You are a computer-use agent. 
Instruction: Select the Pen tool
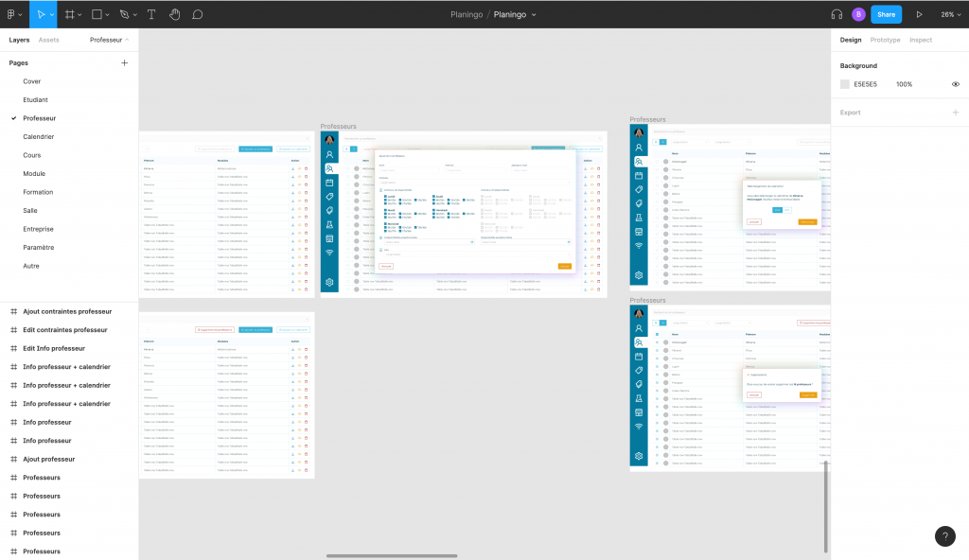tap(124, 14)
